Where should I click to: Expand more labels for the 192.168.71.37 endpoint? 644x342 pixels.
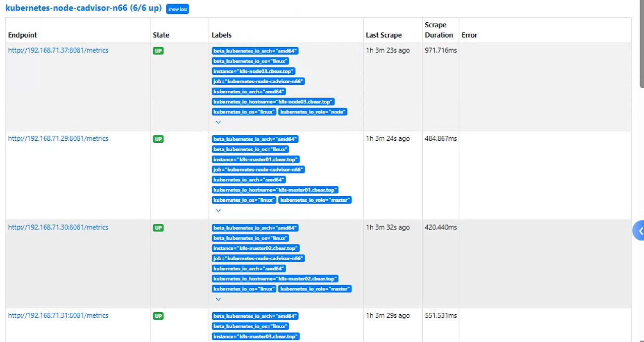[218, 122]
